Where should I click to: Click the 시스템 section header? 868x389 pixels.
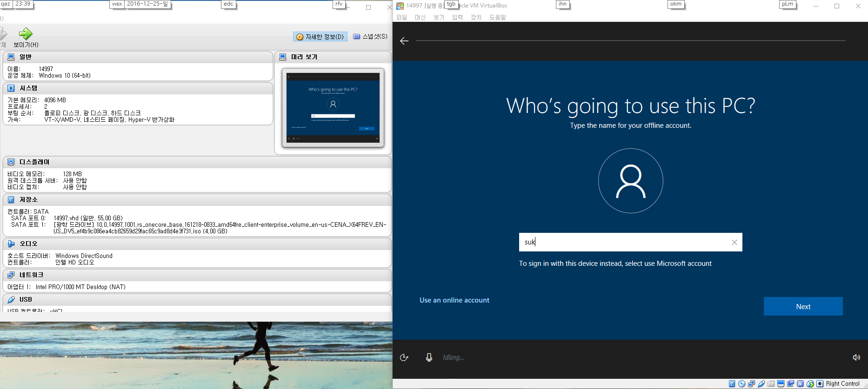coord(138,88)
